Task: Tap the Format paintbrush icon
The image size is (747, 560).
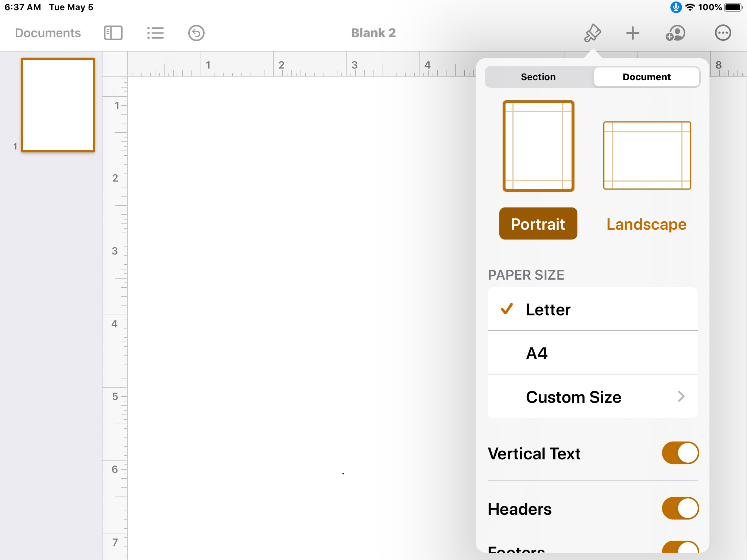Action: (592, 33)
